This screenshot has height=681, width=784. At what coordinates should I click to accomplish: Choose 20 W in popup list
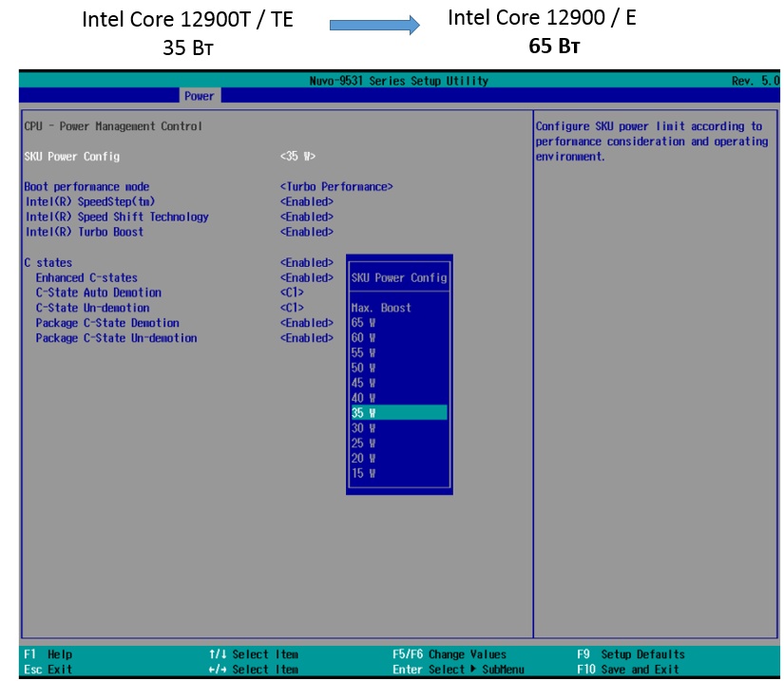tap(364, 458)
